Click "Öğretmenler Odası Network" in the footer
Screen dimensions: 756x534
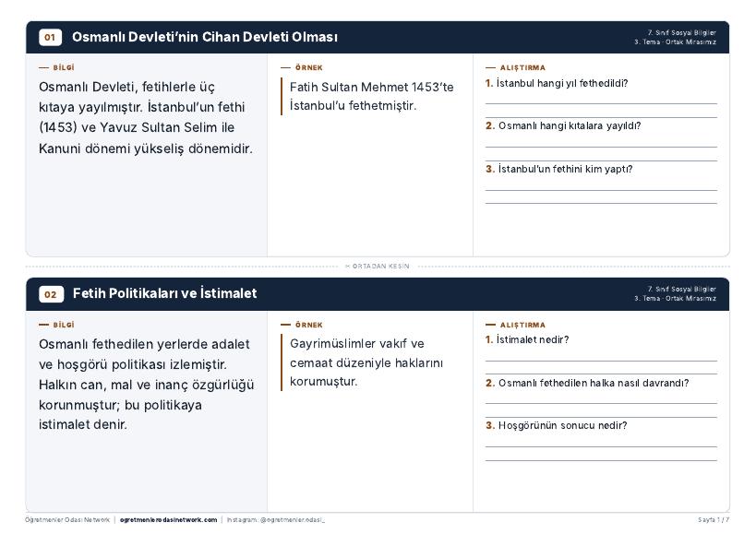[67, 520]
